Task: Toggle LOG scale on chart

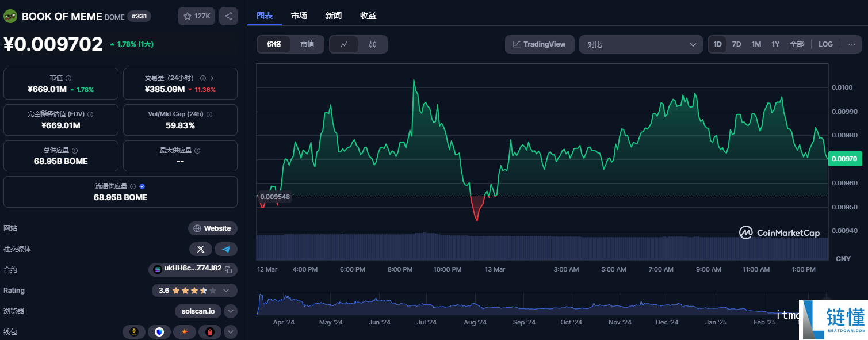Action: click(825, 44)
